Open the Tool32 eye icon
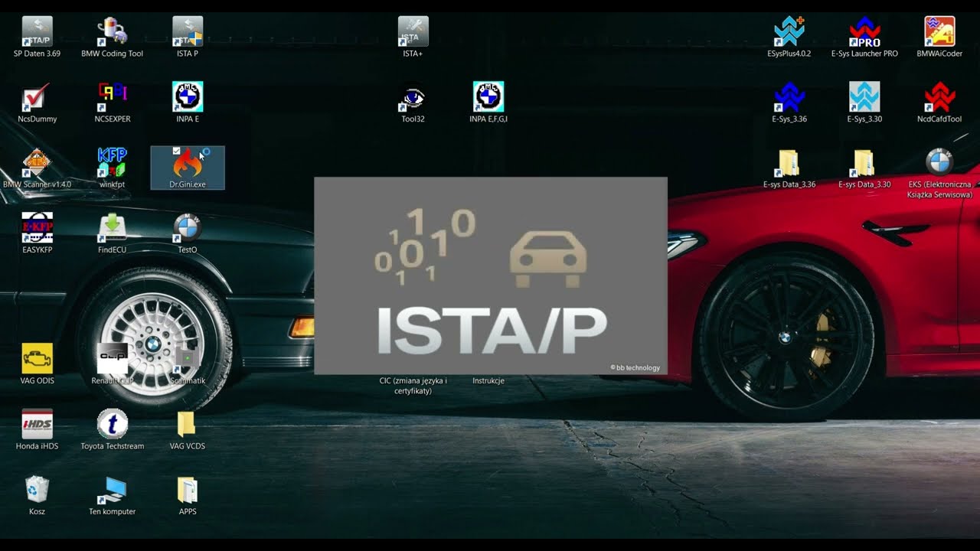The width and height of the screenshot is (980, 551). click(x=413, y=97)
